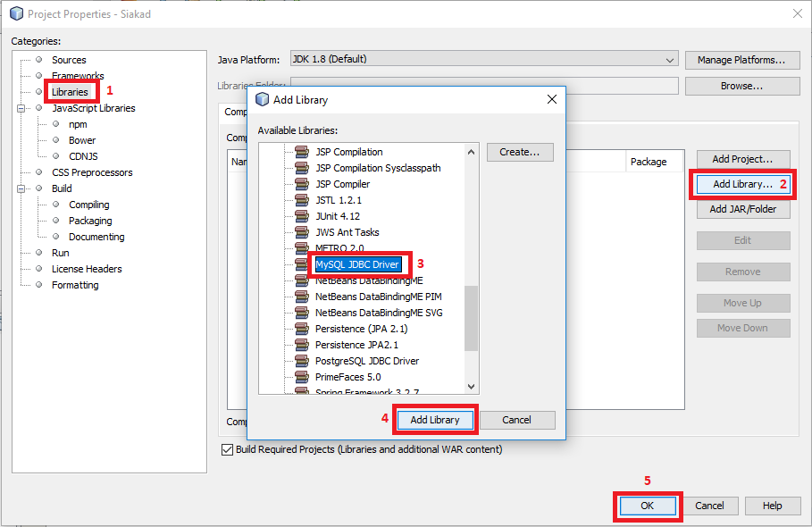Select the JWS Ant Tasks library icon
The height and width of the screenshot is (527, 812).
pos(301,231)
